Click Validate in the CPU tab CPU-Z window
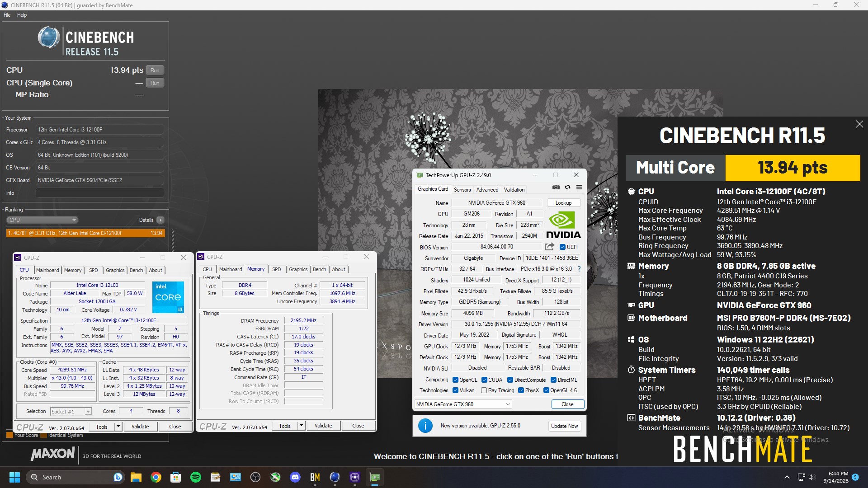Image resolution: width=868 pixels, height=488 pixels. [x=140, y=427]
